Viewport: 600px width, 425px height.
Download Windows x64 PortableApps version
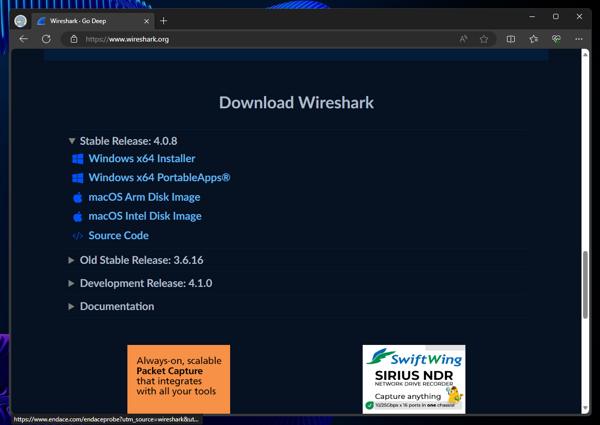160,177
